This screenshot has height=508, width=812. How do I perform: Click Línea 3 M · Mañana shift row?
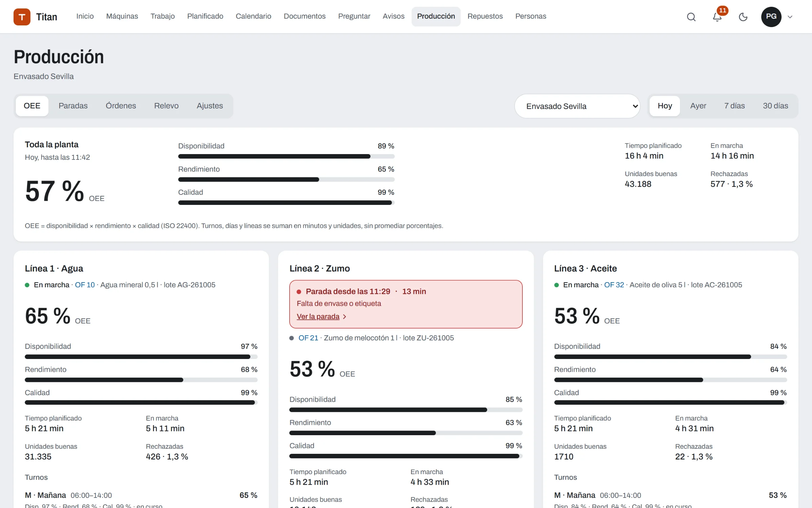pos(670,500)
